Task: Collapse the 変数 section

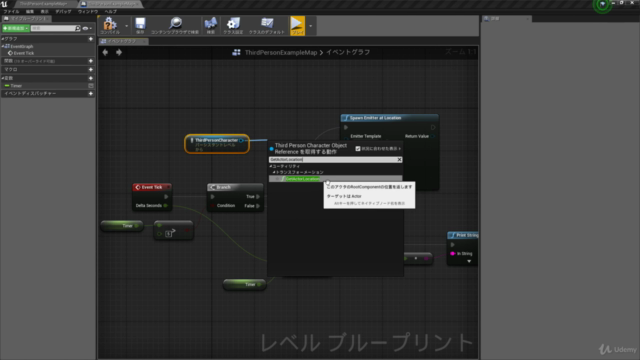Action: coord(2,78)
